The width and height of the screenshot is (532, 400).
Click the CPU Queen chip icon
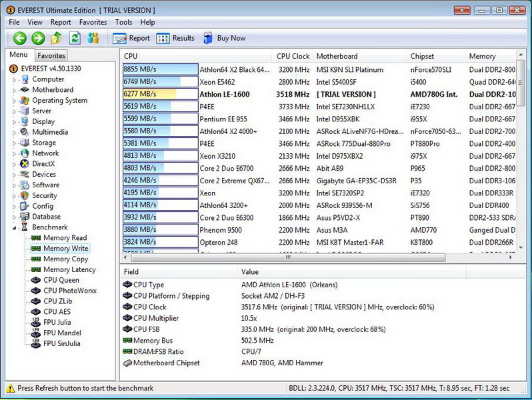click(35, 280)
